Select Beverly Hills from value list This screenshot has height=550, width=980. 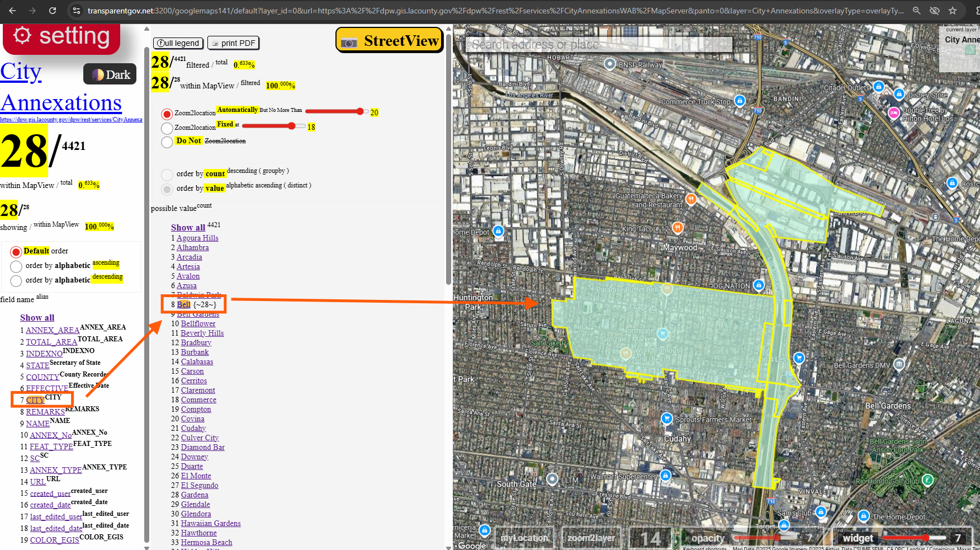click(202, 333)
